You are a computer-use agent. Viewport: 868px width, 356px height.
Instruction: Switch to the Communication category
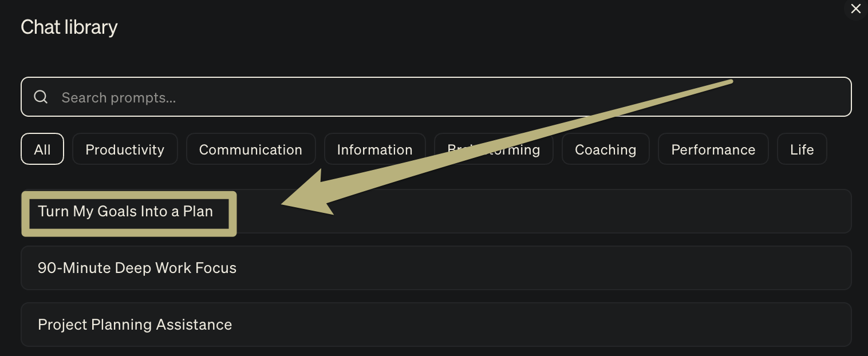pos(251,149)
